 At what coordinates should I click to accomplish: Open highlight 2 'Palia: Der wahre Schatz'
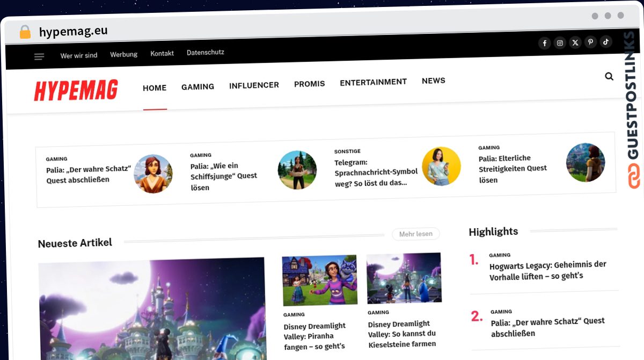click(x=548, y=327)
